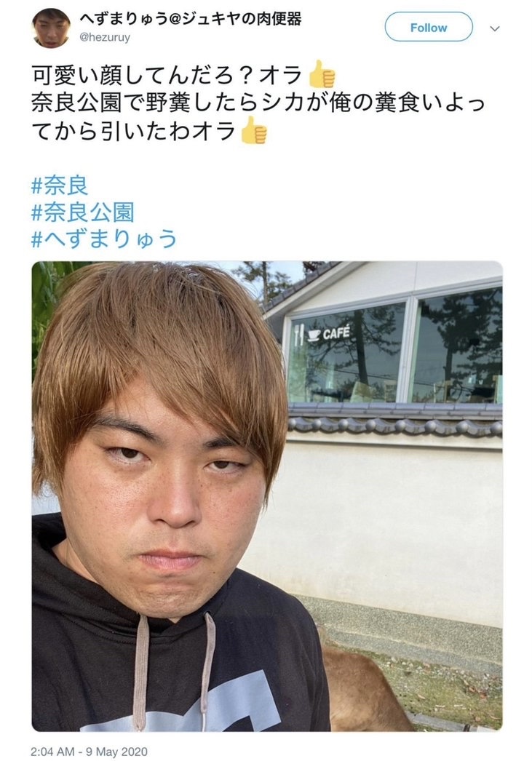The height and width of the screenshot is (761, 532).
Task: Open the attached selfie photo
Action: (267, 496)
